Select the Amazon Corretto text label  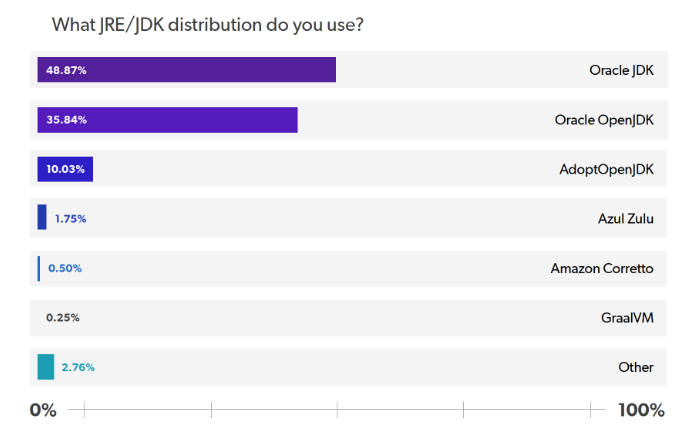click(x=602, y=268)
